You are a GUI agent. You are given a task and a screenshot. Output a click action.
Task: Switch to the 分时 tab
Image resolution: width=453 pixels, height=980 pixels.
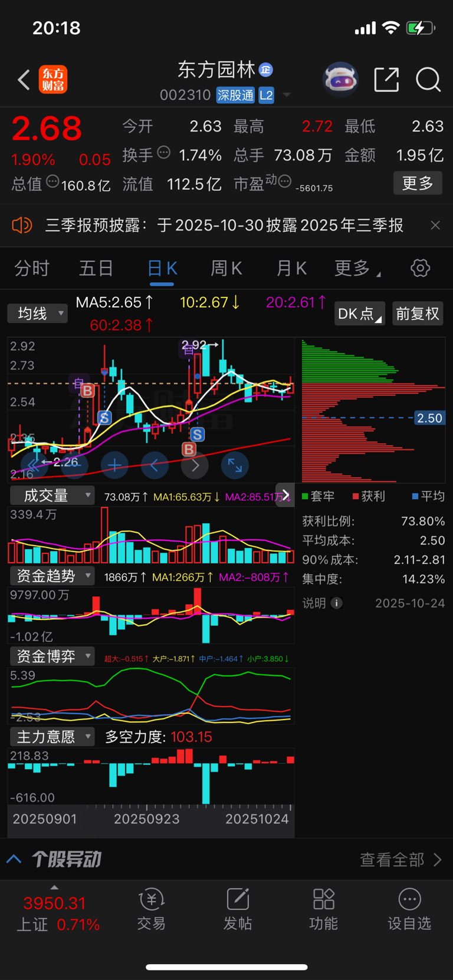(x=32, y=269)
